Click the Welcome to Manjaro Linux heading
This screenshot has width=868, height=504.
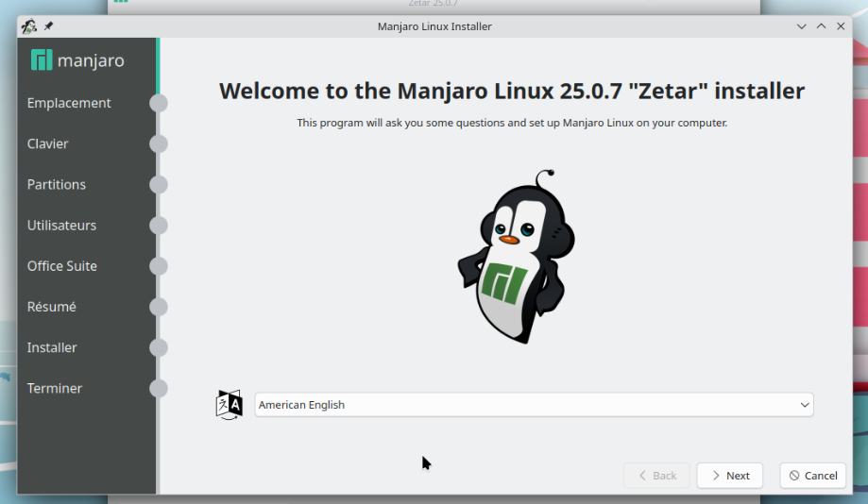point(512,91)
